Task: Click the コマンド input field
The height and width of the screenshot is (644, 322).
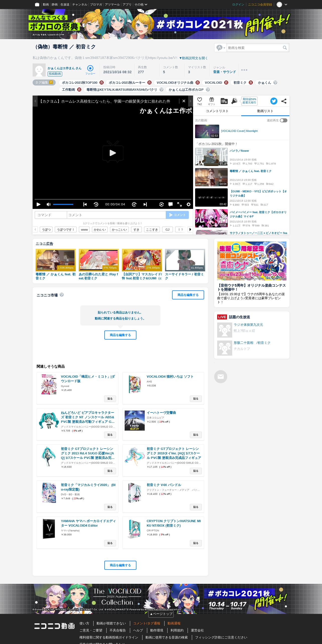Action: tap(51, 215)
